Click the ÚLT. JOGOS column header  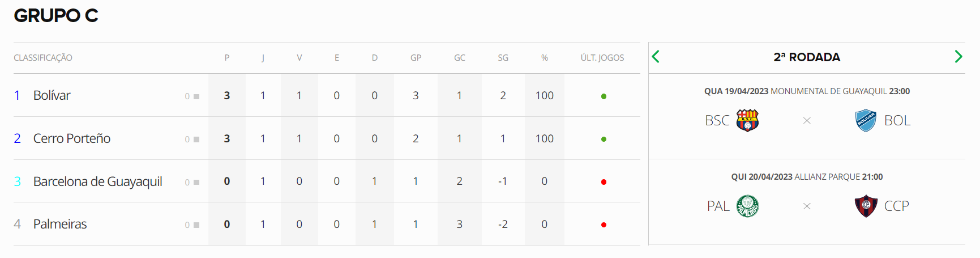tap(602, 58)
